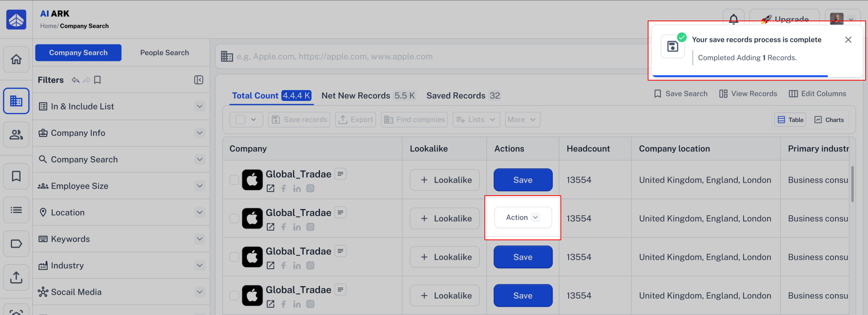Click Export button in toolbar

[355, 120]
